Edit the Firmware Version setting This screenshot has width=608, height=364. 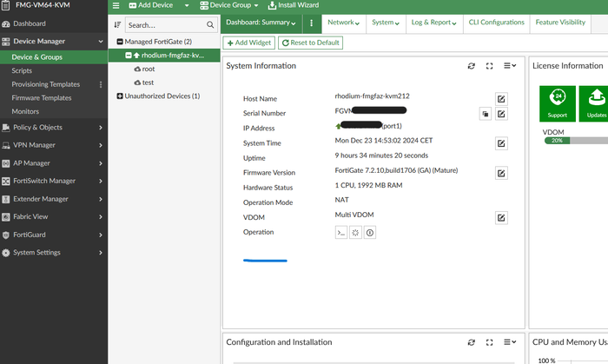pos(501,173)
